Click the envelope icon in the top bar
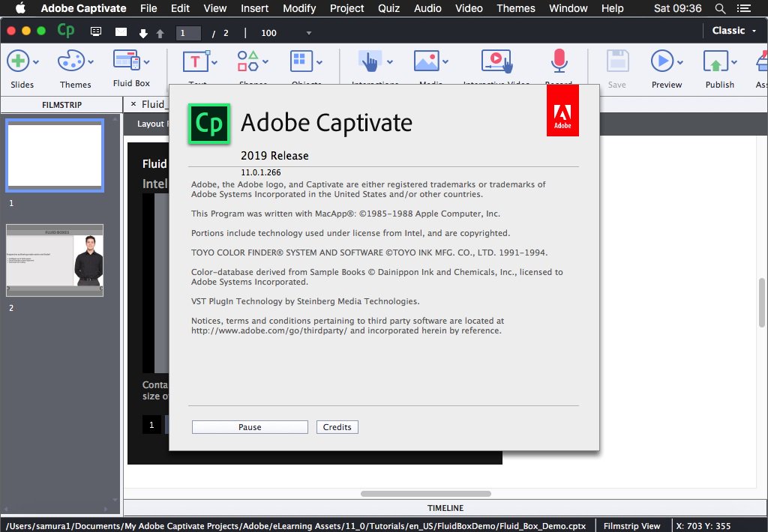Viewport: 768px width, 532px height. pyautogui.click(x=121, y=31)
